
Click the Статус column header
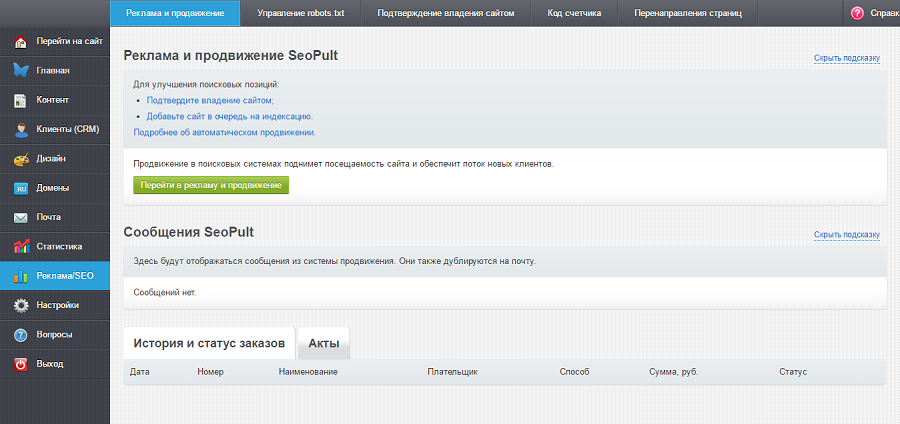point(793,372)
